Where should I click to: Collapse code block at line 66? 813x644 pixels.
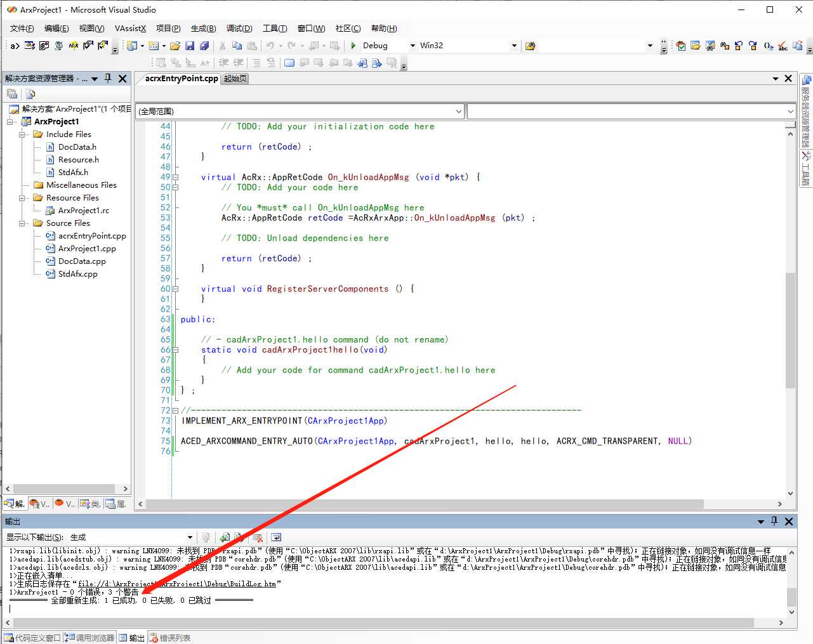(x=176, y=350)
